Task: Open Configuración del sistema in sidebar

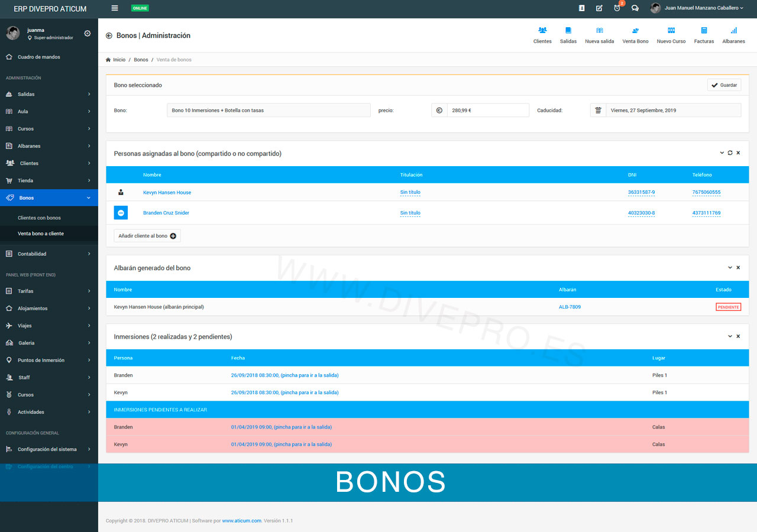Action: click(49, 449)
